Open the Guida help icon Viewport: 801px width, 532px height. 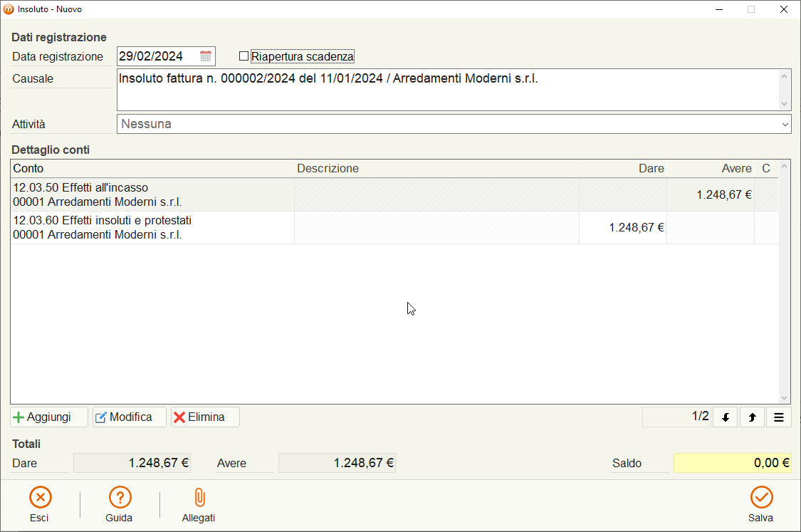click(120, 497)
